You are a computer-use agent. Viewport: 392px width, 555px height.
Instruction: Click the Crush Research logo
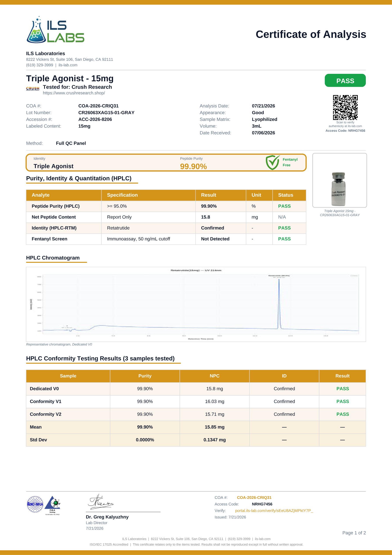[x=33, y=89]
